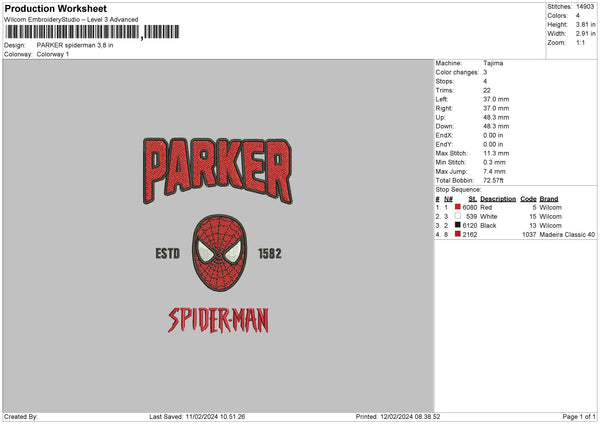Click the 'Black' description in stop sequence
Viewport: 600px width, 424px height.
(x=488, y=226)
